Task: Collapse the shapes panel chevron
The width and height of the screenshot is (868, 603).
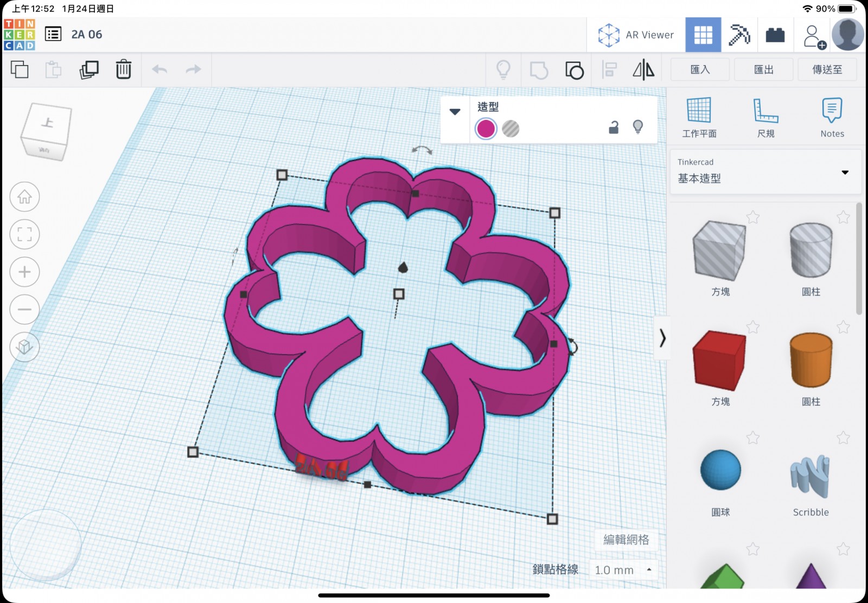Action: 662,338
